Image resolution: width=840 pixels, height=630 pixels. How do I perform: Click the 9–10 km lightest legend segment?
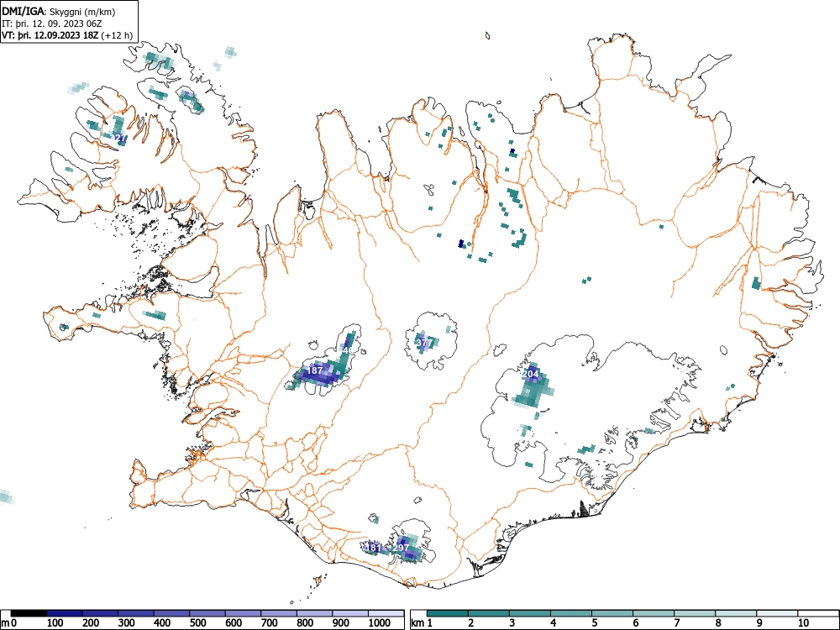(777, 613)
